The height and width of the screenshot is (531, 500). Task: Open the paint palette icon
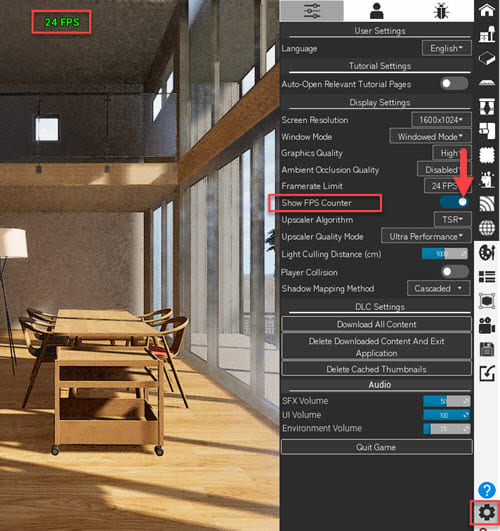(487, 253)
